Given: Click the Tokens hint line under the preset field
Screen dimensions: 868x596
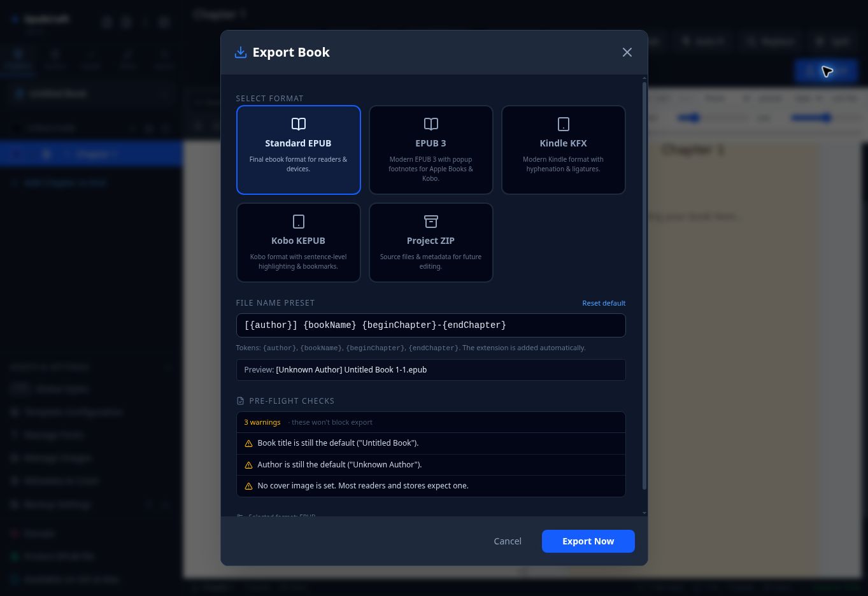Looking at the screenshot, I should tap(411, 348).
